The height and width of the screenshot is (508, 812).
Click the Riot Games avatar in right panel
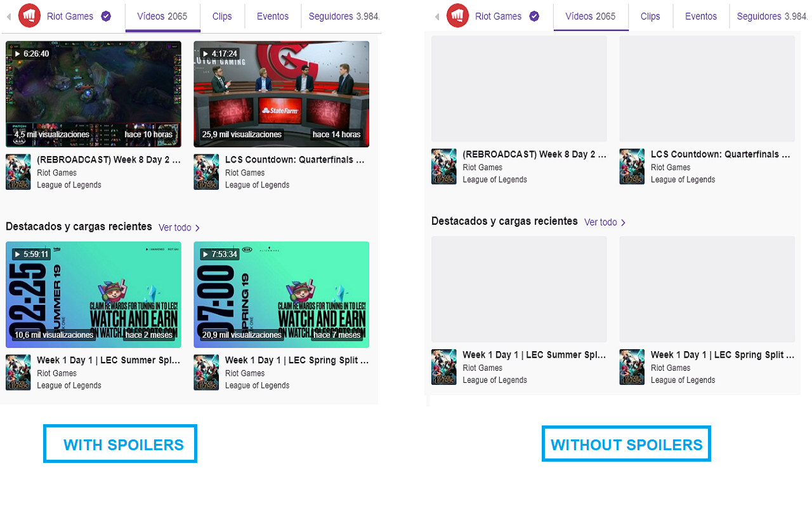point(457,15)
